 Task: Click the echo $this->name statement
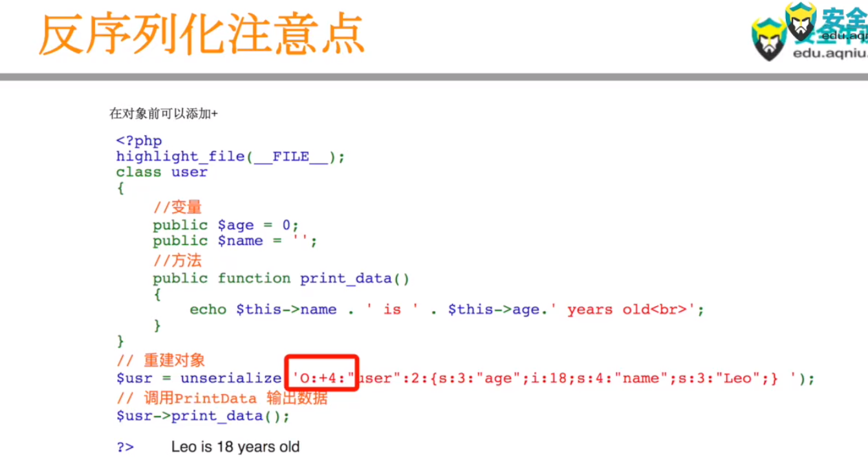(x=446, y=310)
